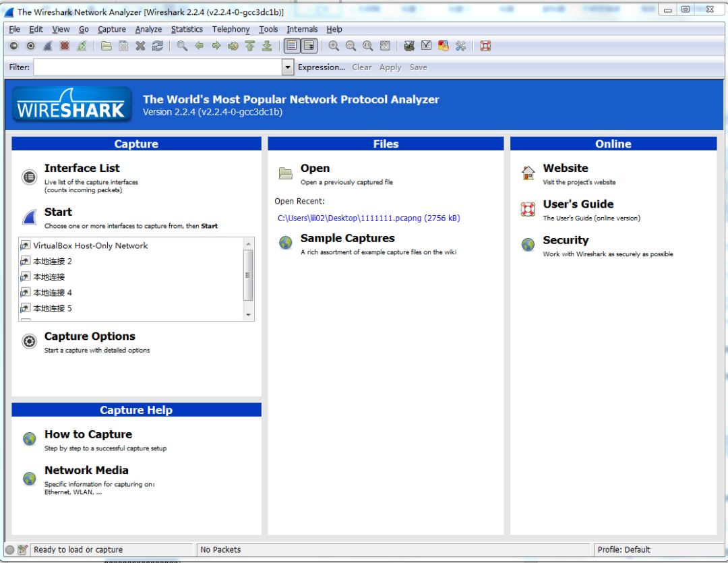The height and width of the screenshot is (563, 728).
Task: Open coloring rules toolbar icon
Action: [444, 46]
